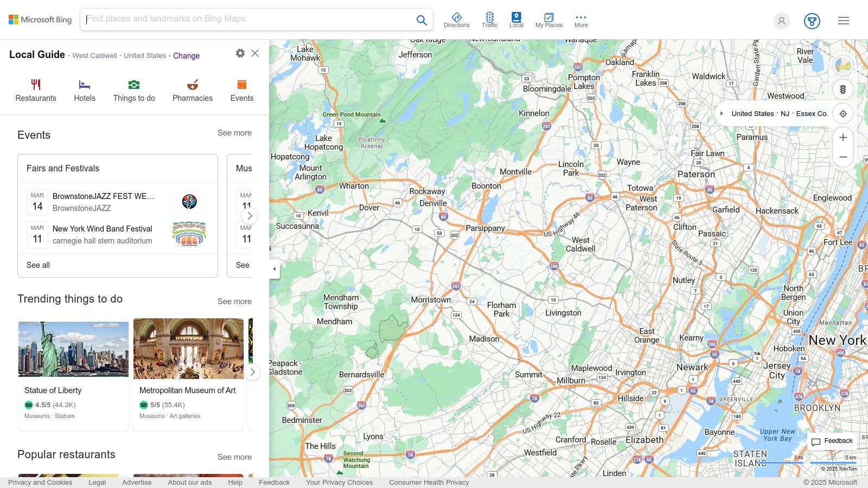Click See all under Fairs and Festivals

38,265
